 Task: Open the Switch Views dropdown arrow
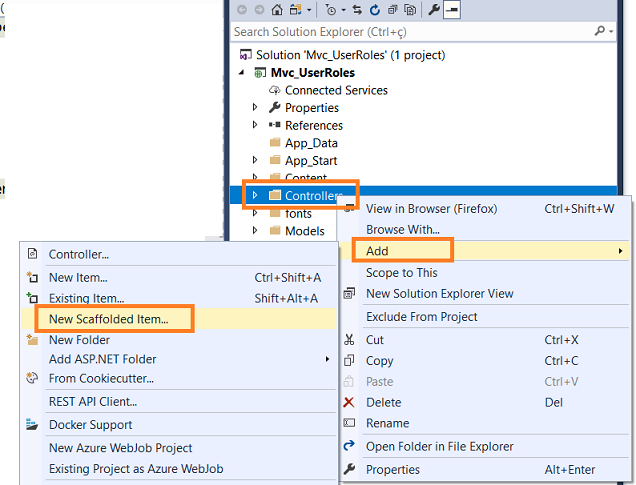pyautogui.click(x=309, y=10)
